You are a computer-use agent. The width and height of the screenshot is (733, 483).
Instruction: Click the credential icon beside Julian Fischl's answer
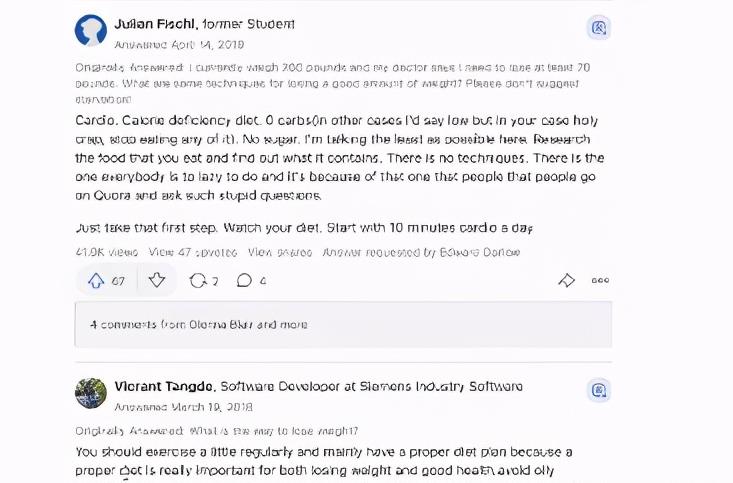[599, 28]
